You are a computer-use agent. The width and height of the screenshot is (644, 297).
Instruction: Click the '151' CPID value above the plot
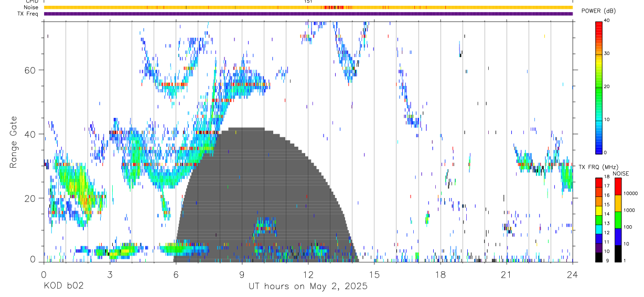click(308, 2)
